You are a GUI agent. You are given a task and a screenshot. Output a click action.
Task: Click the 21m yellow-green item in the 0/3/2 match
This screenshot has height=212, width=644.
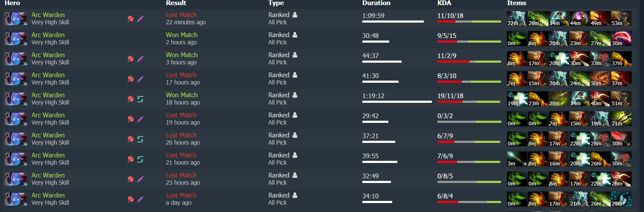621,119
